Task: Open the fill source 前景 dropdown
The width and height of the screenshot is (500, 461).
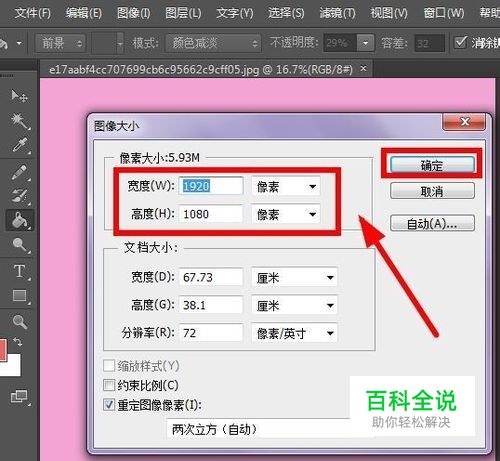Action: pos(60,43)
